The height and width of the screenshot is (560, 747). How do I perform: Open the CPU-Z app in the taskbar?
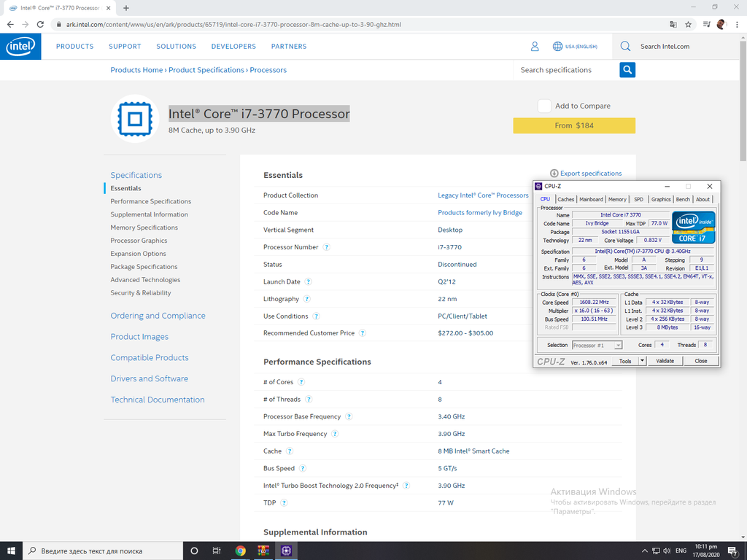(286, 551)
